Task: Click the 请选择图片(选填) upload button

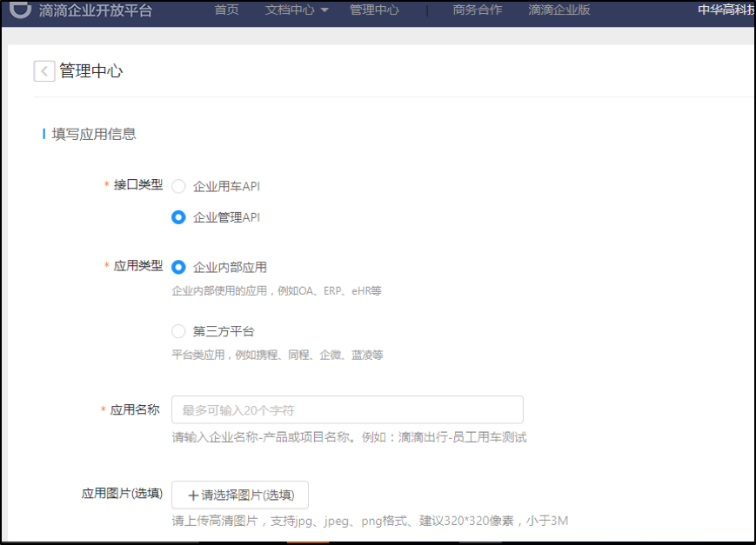Action: point(240,495)
